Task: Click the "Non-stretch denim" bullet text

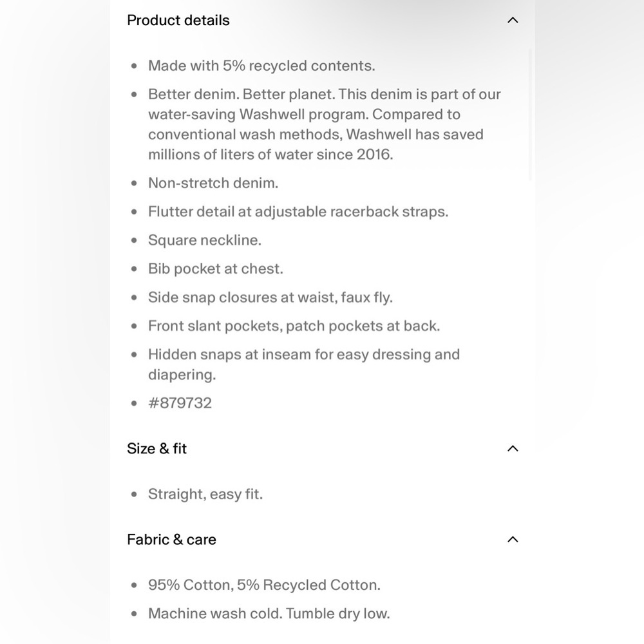Action: [x=213, y=183]
